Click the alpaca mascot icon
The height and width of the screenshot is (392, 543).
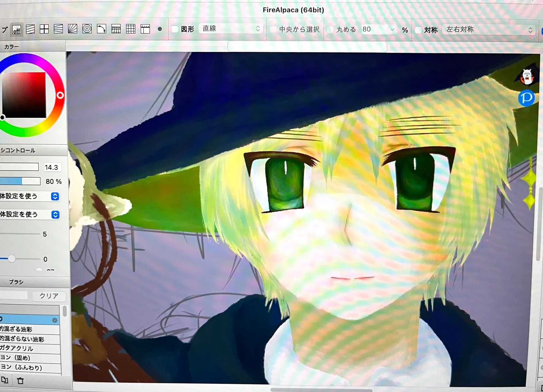pos(527,77)
